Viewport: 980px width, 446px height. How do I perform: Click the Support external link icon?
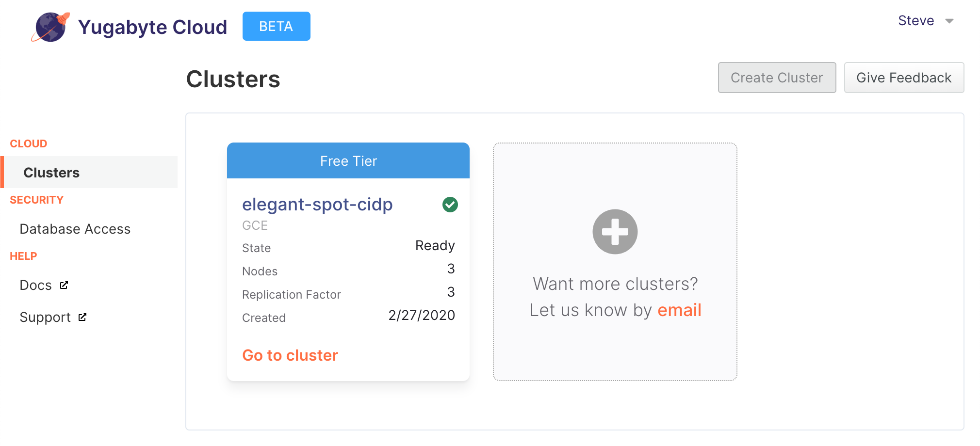click(82, 317)
